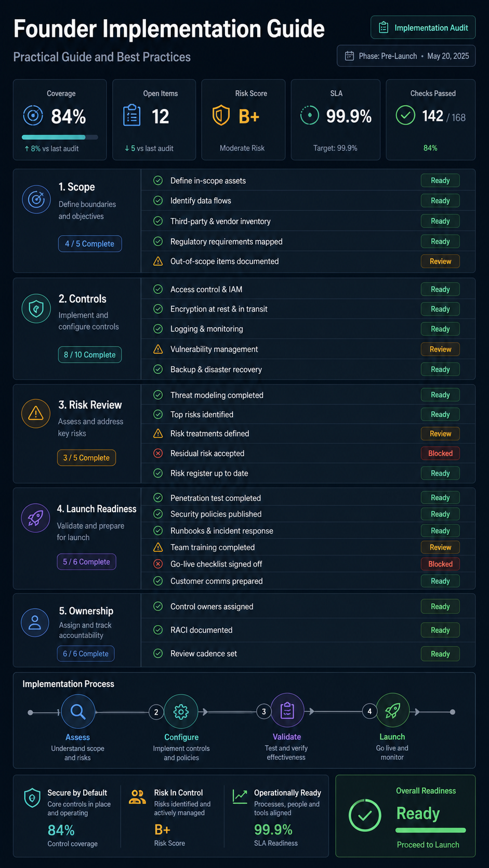Click the Operationally Ready chart icon

(x=240, y=796)
